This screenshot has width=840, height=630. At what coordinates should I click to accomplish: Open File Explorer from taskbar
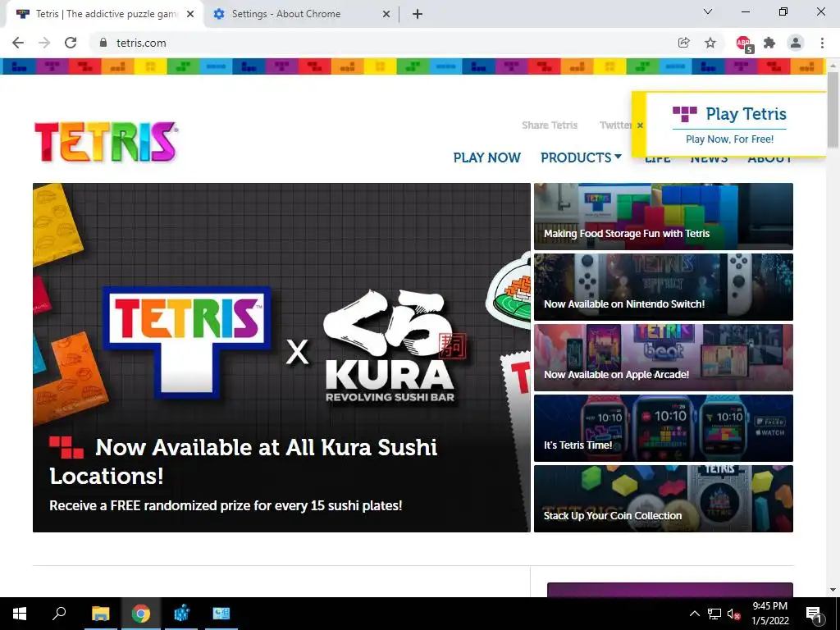tap(100, 614)
